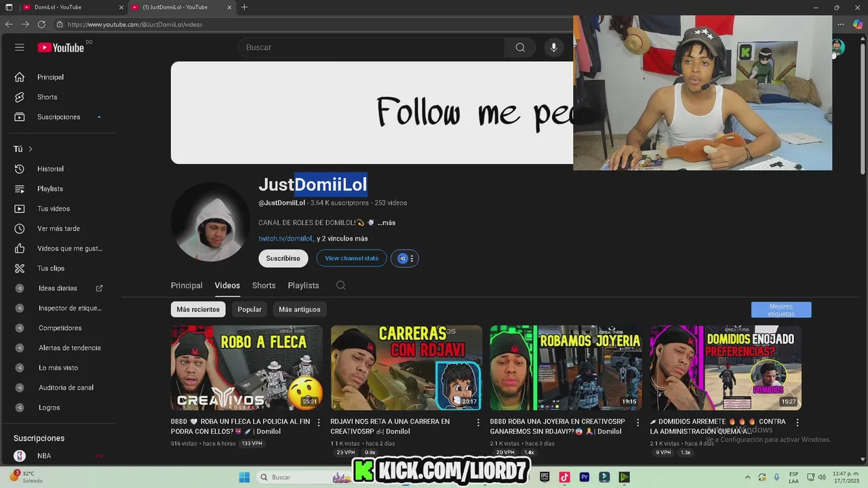Expand channel description with ...más
The height and width of the screenshot is (488, 868).
[387, 222]
